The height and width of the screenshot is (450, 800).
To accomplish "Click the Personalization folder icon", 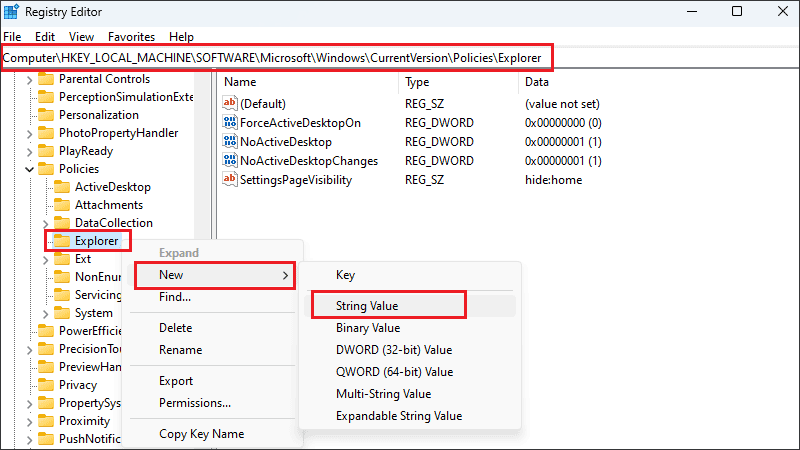I will (x=46, y=115).
